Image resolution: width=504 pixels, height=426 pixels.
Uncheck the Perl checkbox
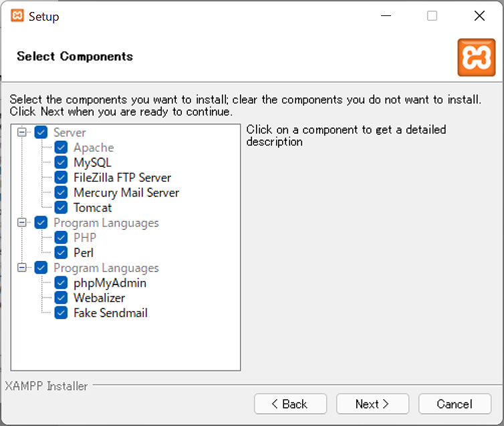pos(61,253)
